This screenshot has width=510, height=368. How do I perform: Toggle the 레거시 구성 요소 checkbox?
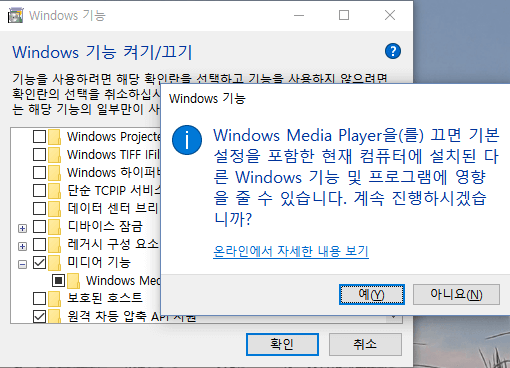point(39,245)
